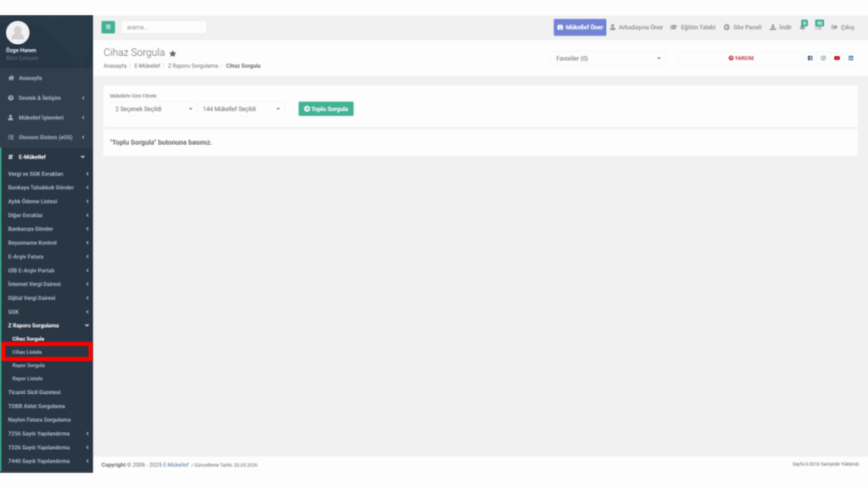The height and width of the screenshot is (488, 868).
Task: Collapse the Z Raporu Sorgulama section
Action: (47, 325)
